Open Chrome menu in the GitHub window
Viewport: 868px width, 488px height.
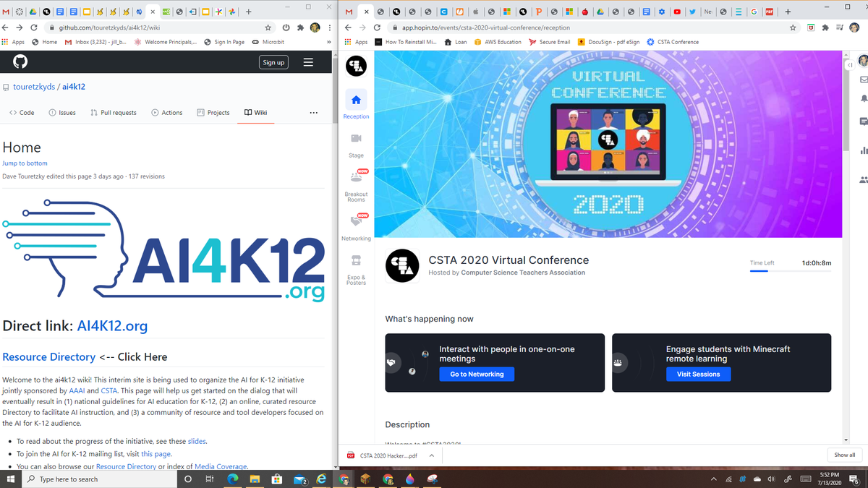330,27
